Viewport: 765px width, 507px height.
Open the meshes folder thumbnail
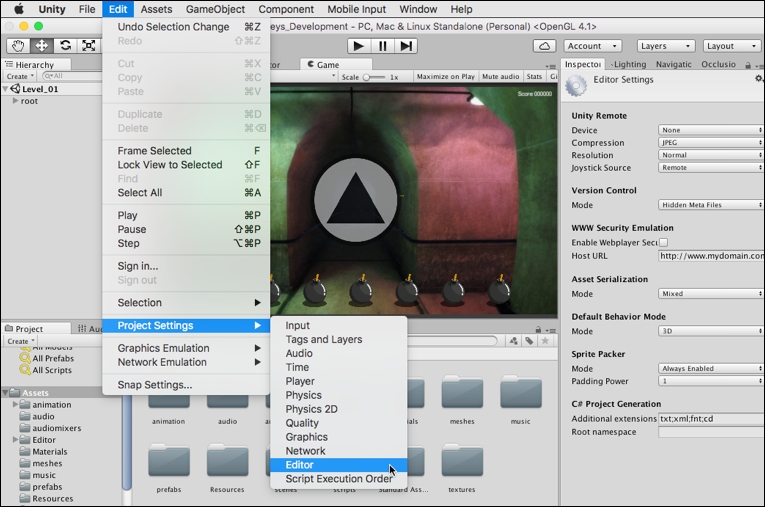click(462, 391)
